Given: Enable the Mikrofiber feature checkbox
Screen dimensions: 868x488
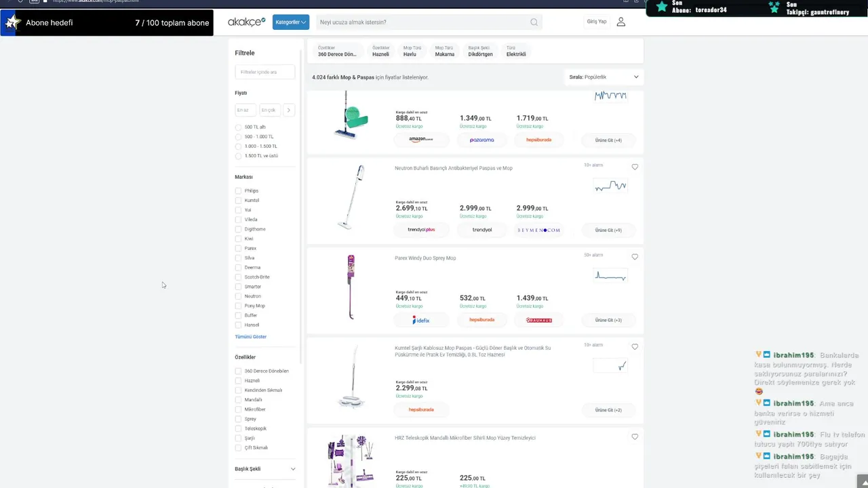Looking at the screenshot, I should (x=239, y=409).
